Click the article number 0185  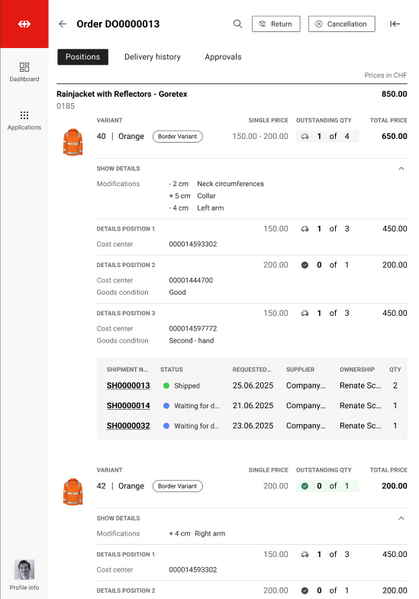[66, 106]
